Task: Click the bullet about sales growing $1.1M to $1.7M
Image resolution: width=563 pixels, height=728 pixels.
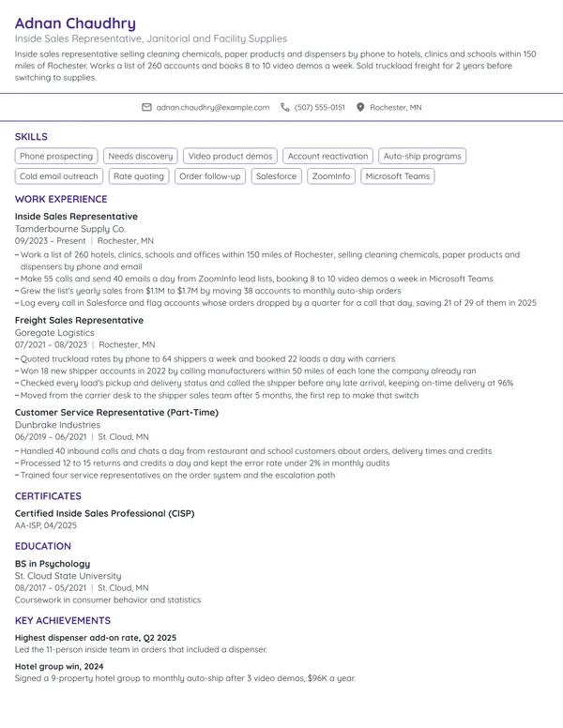Action: (x=207, y=291)
